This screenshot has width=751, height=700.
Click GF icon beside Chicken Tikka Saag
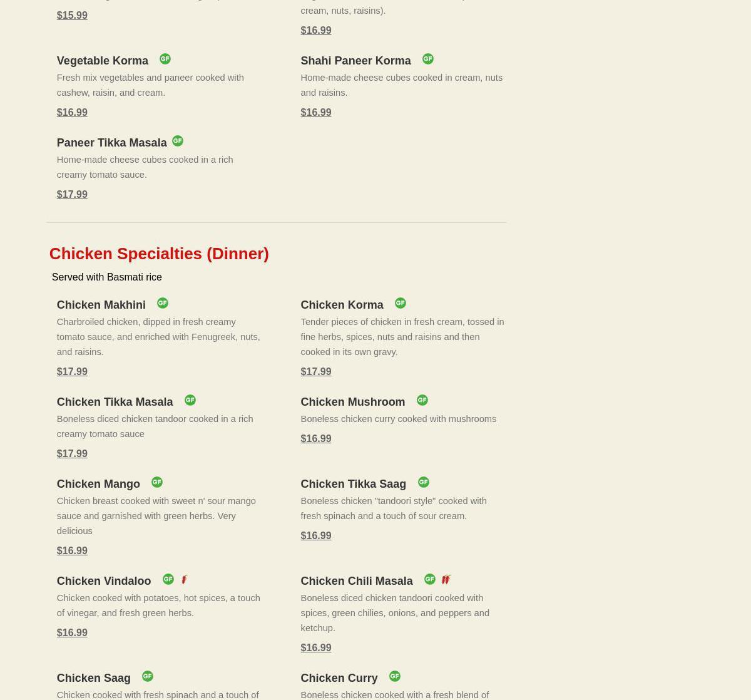(424, 482)
